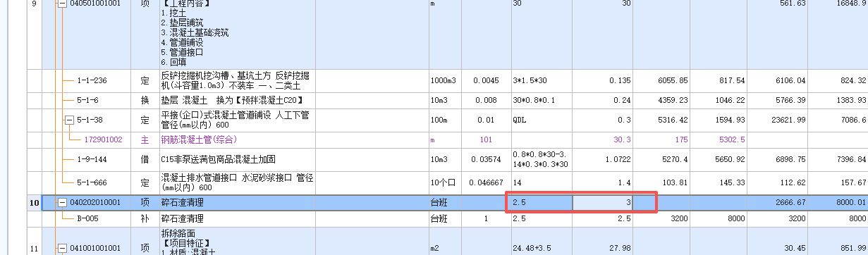The width and height of the screenshot is (868, 255).
Task: Click the 100m unit cell of 5-1-38
Action: click(445, 120)
